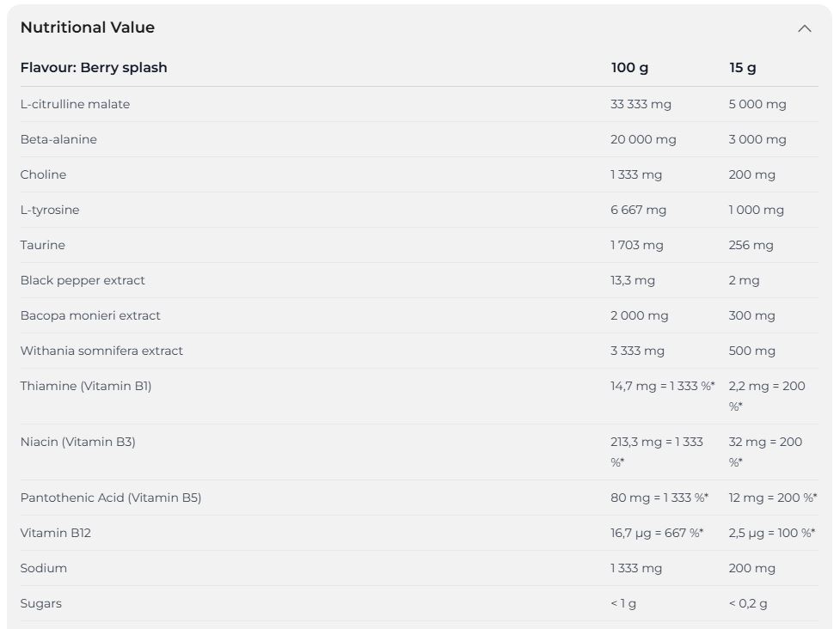
Task: Click the Vitamin B12 row label
Action: coord(56,533)
